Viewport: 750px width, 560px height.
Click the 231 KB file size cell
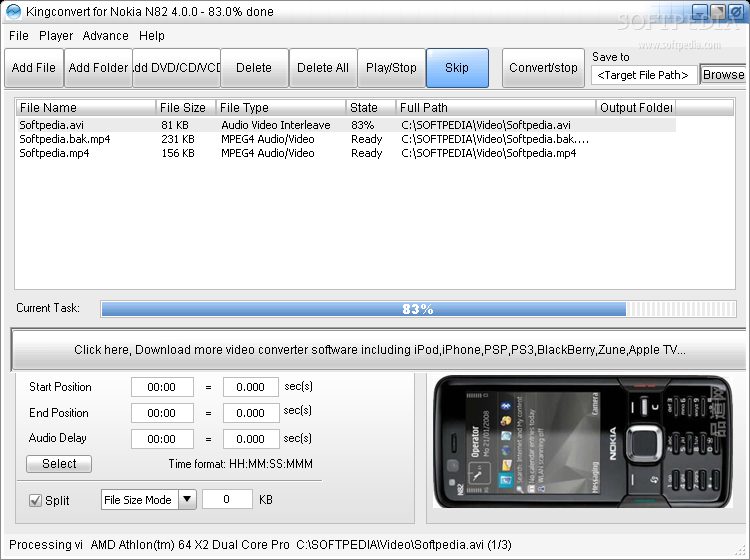click(x=178, y=139)
